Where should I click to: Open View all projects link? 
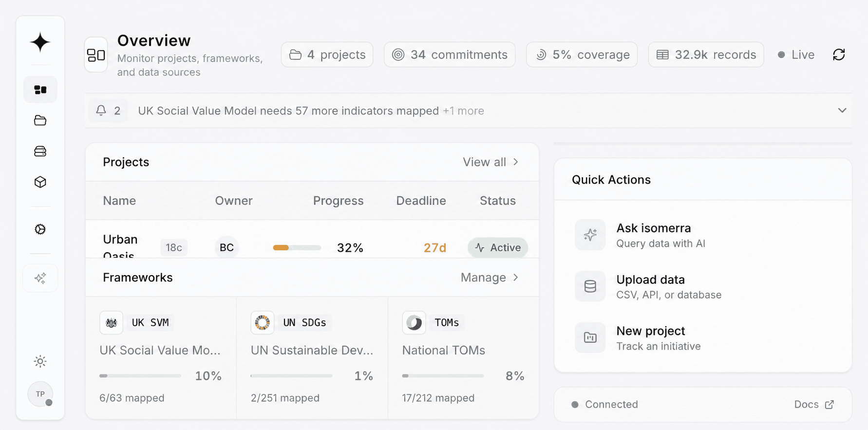491,162
